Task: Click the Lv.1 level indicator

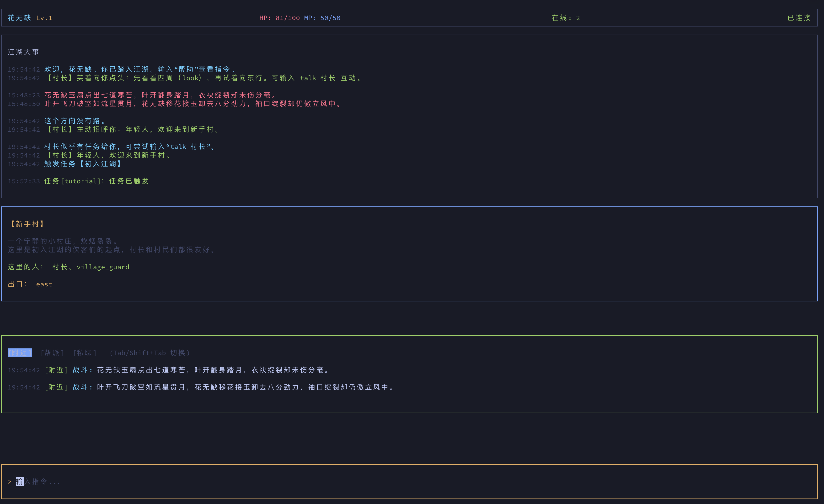Action: pyautogui.click(x=44, y=18)
